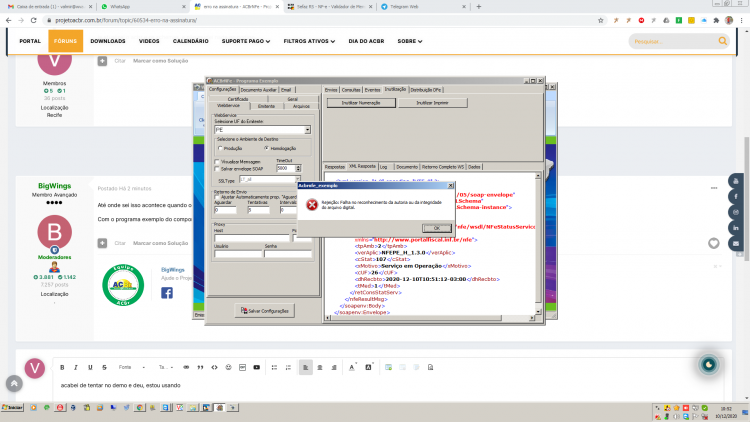Expand the FILTROS ATIVOS menu
The image size is (750, 422).
tap(309, 41)
